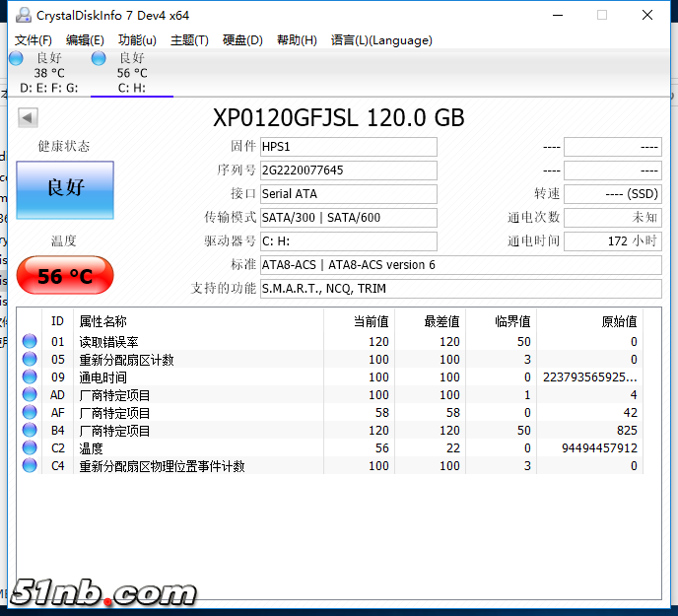Select the second disk status orb (56 °C)
Viewport: 678px width, 616px height.
[x=100, y=58]
